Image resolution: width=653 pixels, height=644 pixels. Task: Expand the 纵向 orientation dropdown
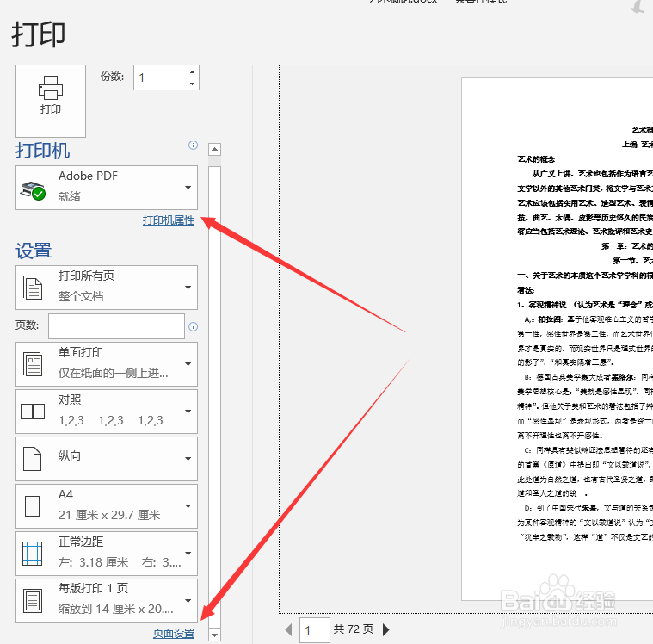107,459
